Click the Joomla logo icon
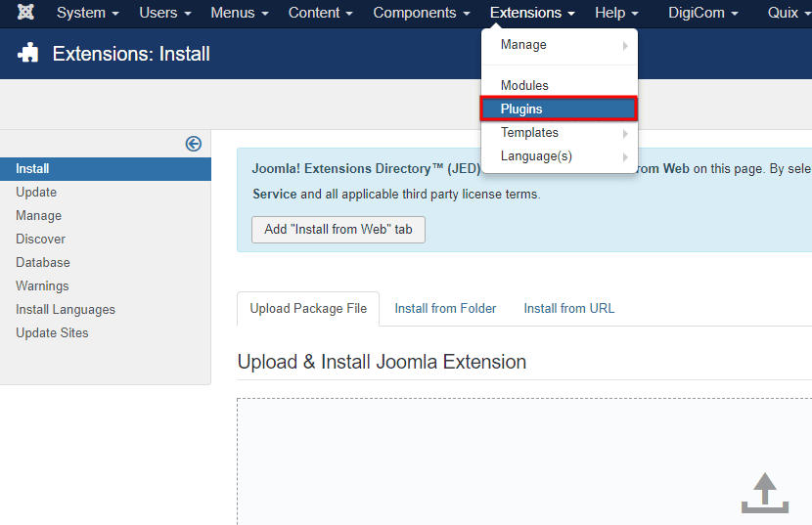The image size is (812, 525). click(26, 13)
